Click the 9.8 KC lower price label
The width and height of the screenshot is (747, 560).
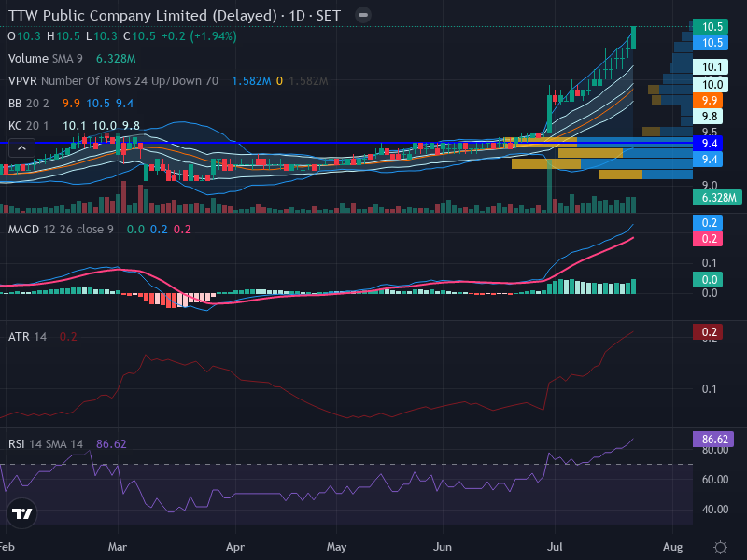tap(708, 116)
